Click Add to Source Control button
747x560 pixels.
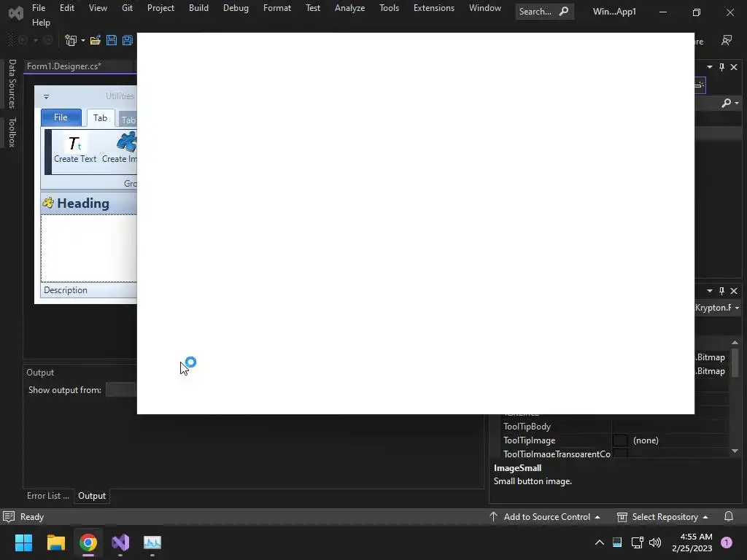click(x=544, y=517)
